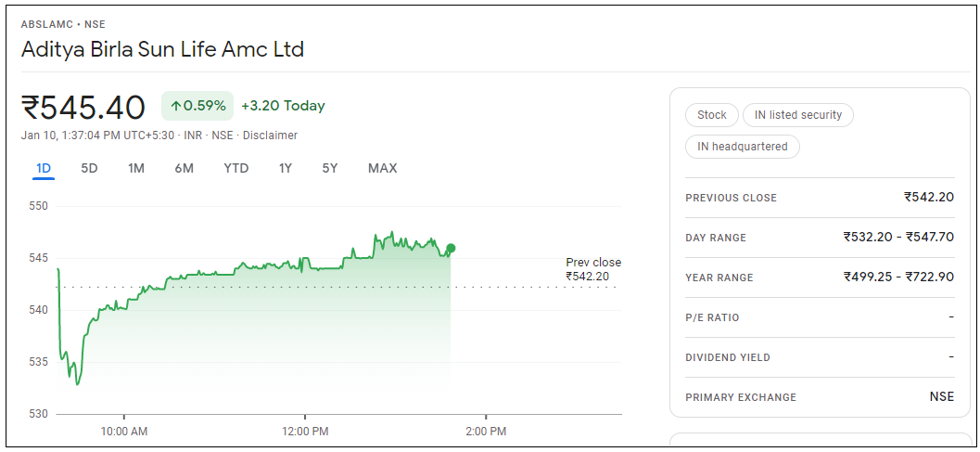The image size is (980, 452).
Task: Click the Stock tag chip
Action: tap(712, 115)
